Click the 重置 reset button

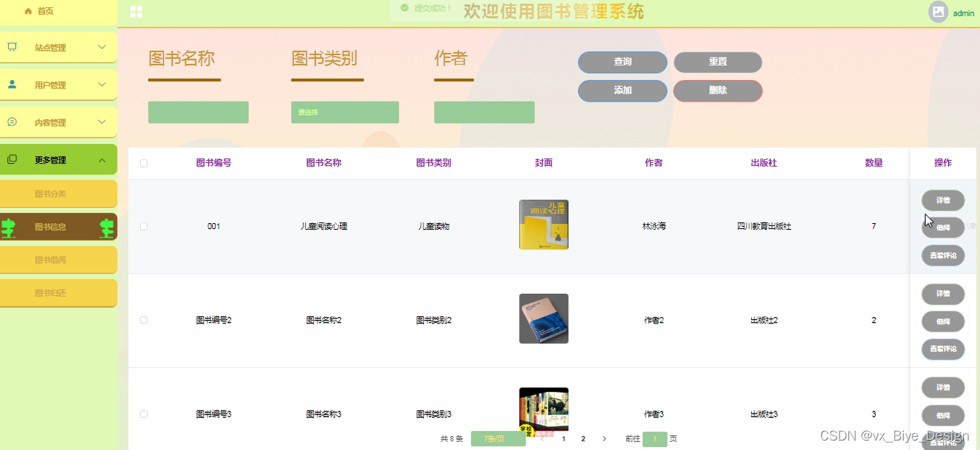[x=718, y=63]
